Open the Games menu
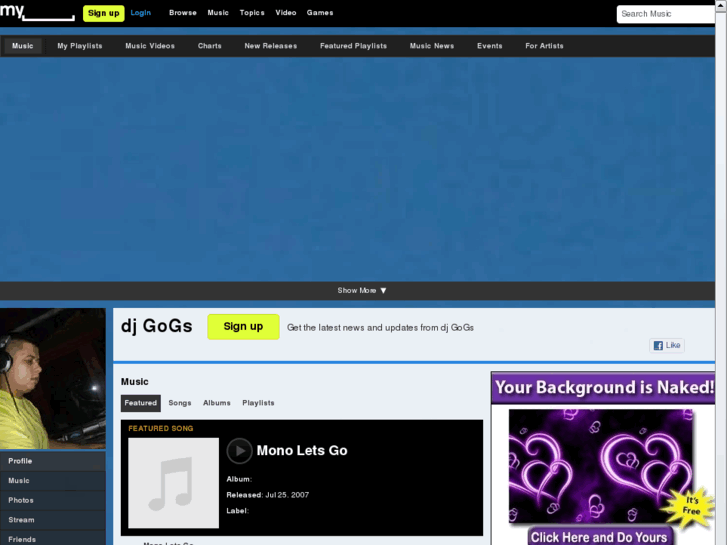727x545 pixels. click(x=320, y=13)
